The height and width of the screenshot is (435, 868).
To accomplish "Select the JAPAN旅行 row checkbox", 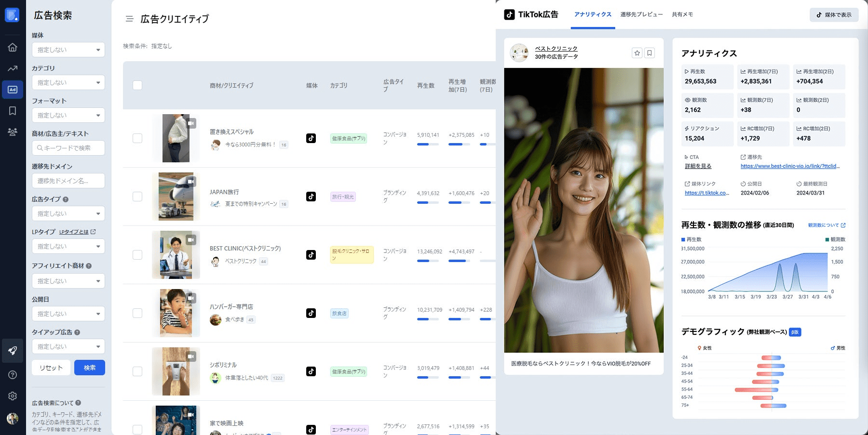I will pyautogui.click(x=137, y=197).
